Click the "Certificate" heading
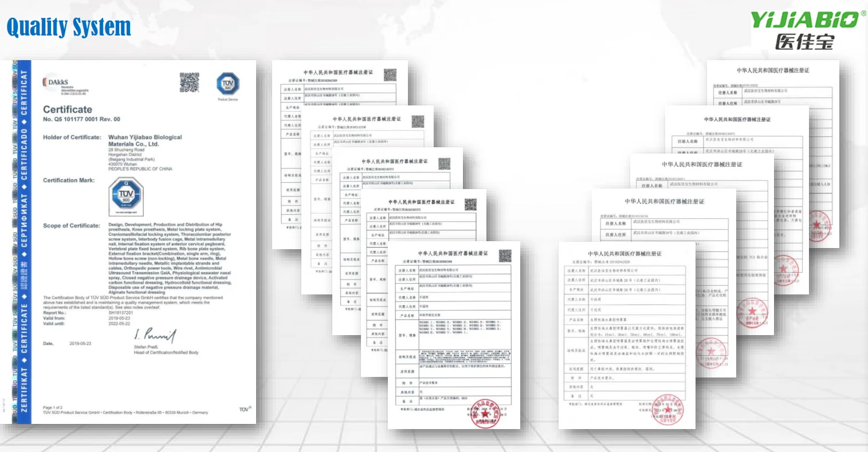868x452 pixels. 68,109
